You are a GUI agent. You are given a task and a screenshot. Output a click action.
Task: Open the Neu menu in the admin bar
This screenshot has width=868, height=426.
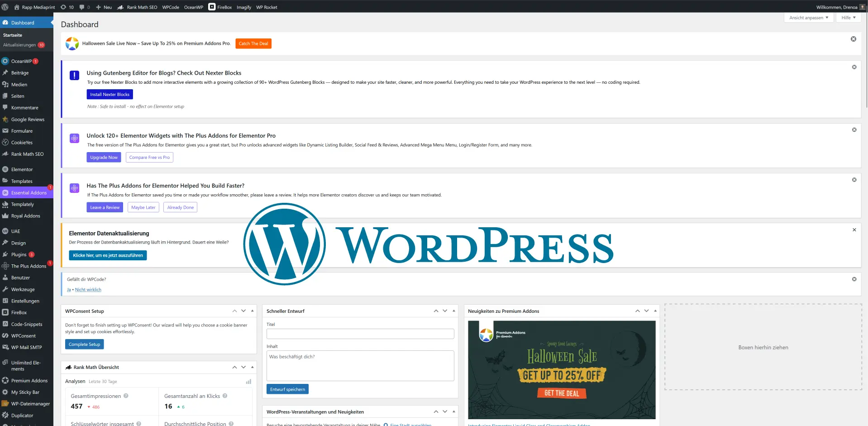(103, 7)
